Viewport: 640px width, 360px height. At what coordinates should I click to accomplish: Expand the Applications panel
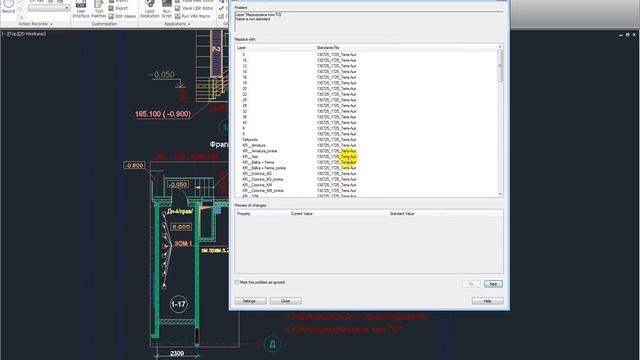[177, 24]
